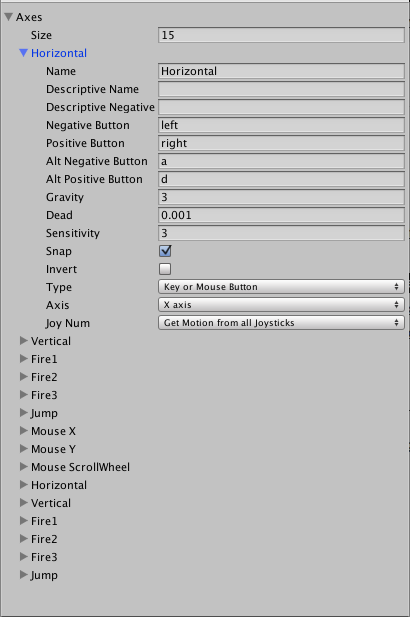Expand the Mouse ScrollWheel axis entry
The height and width of the screenshot is (617, 410).
pos(24,467)
